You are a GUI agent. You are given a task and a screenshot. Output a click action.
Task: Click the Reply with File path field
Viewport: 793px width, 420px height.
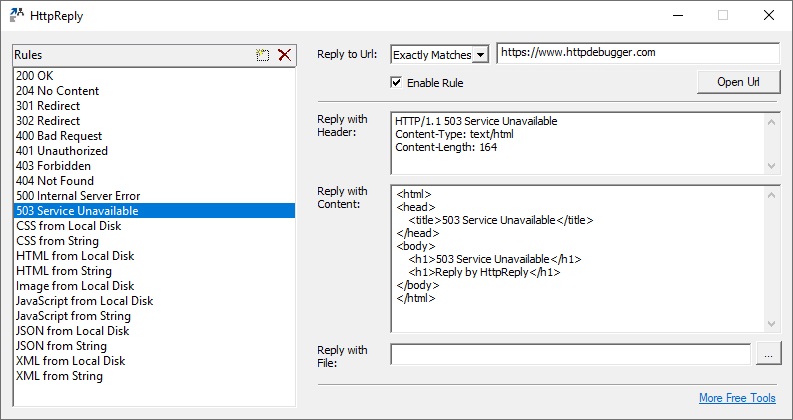(570, 354)
